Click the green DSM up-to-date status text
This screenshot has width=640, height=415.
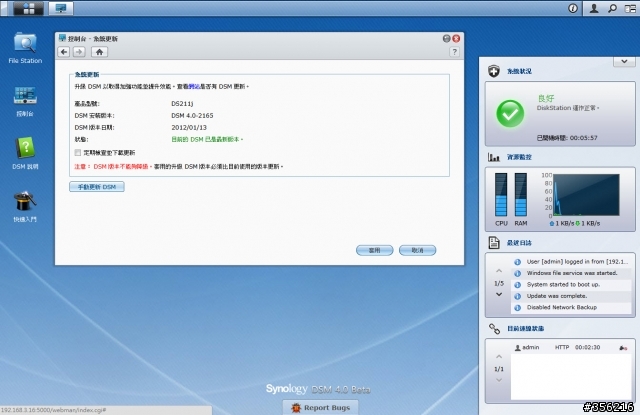tap(207, 139)
